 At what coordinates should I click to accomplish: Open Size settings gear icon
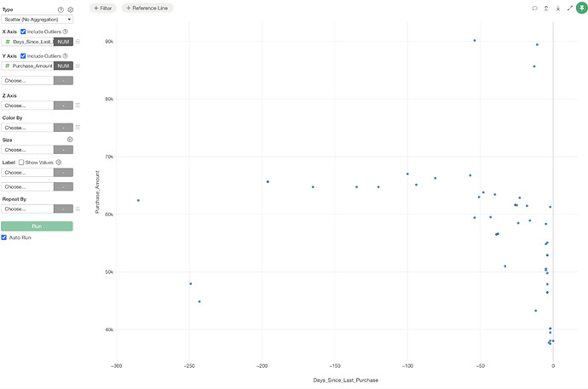(x=70, y=139)
